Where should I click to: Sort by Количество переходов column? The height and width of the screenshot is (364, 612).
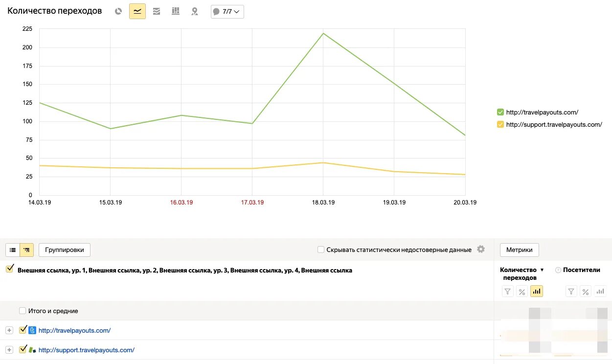521,273
